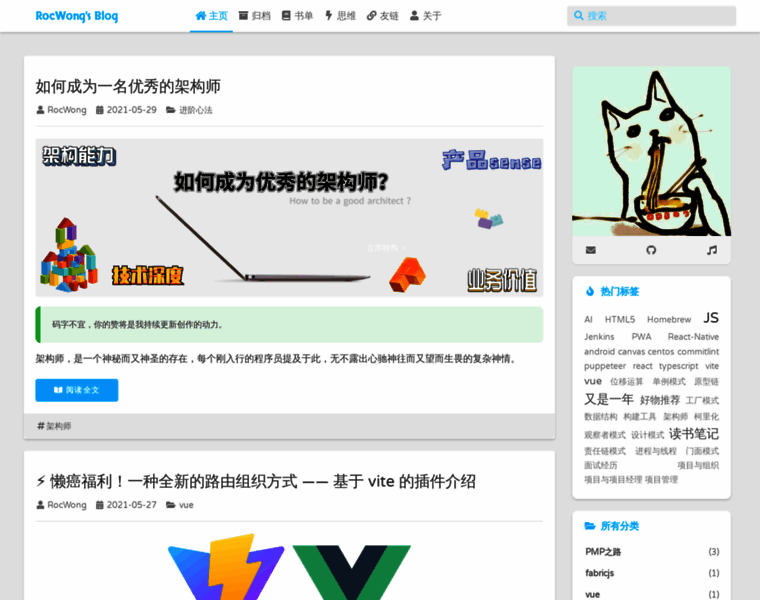This screenshot has width=760, height=600.
Task: Open the architect post cover image
Action: pos(289,218)
